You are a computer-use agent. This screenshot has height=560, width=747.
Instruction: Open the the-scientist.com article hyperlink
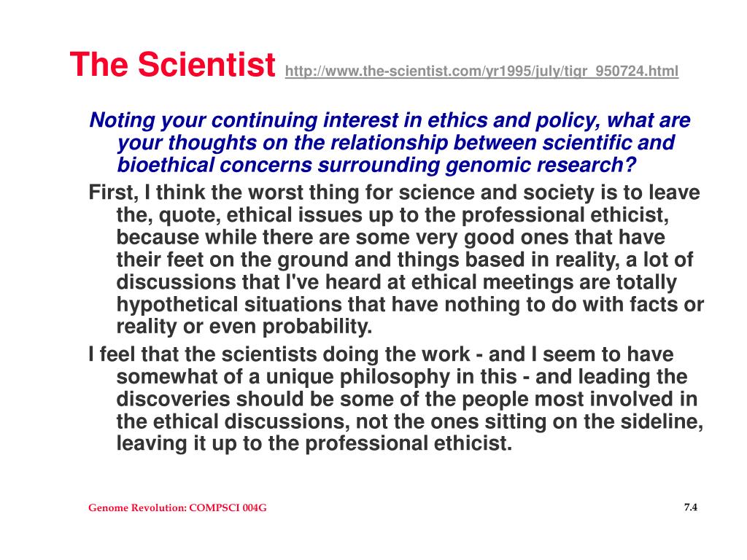click(x=481, y=71)
